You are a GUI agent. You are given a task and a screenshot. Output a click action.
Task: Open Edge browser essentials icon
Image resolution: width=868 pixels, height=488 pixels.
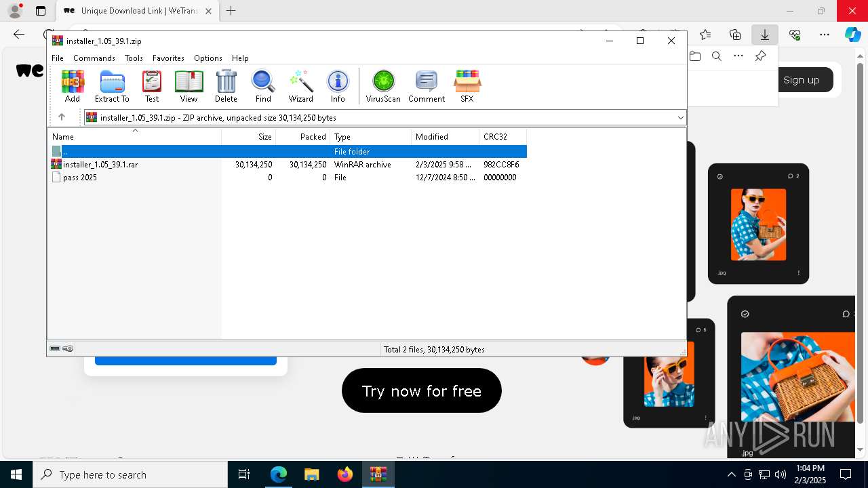[x=795, y=35]
